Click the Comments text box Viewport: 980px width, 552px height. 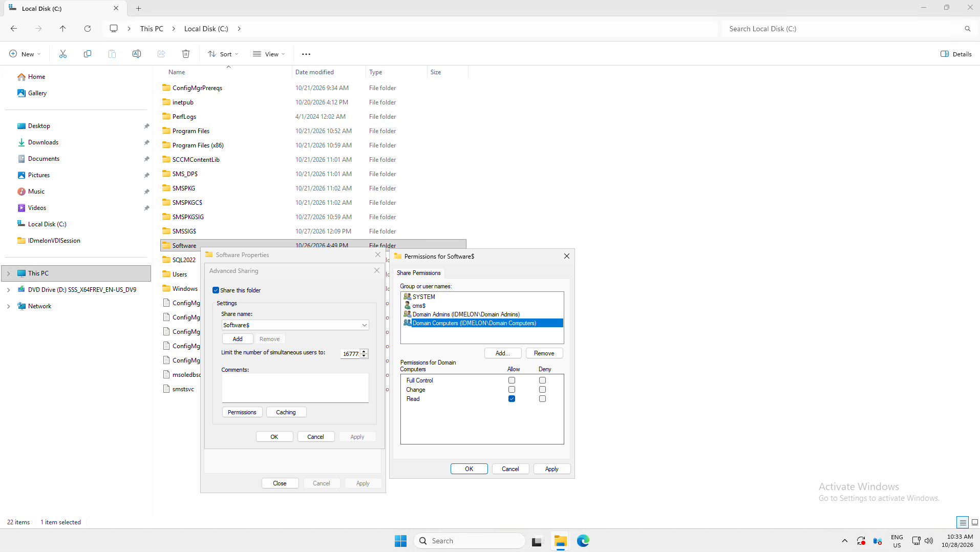coord(295,388)
